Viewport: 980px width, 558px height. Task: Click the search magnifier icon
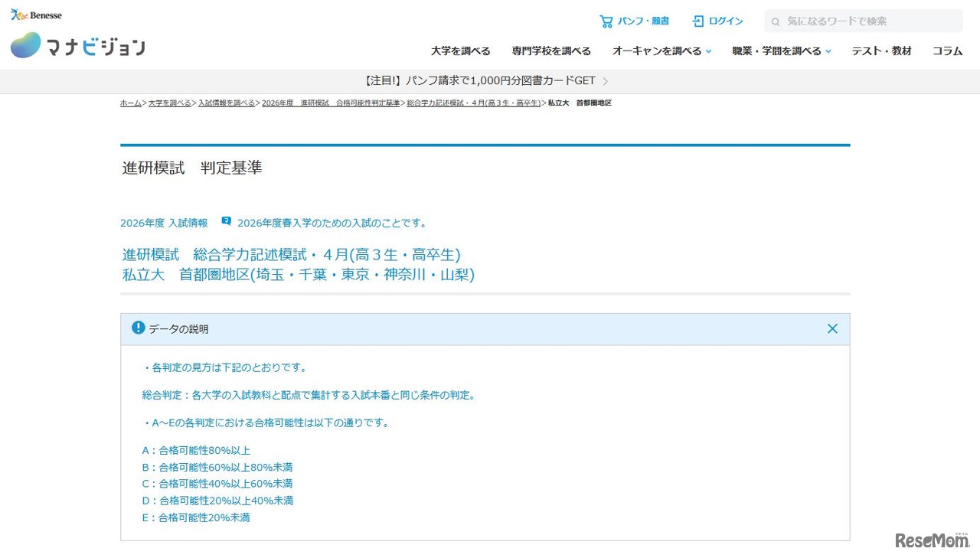click(x=776, y=21)
